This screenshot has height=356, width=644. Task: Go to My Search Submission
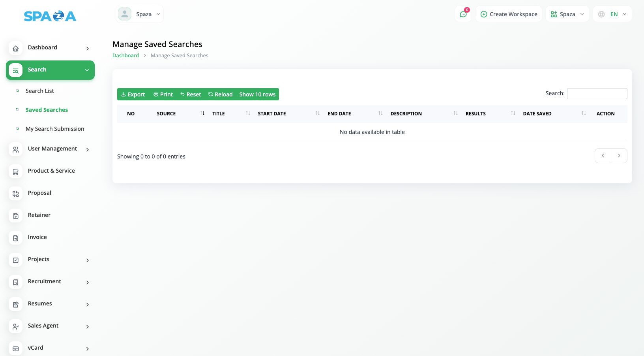[x=55, y=129]
